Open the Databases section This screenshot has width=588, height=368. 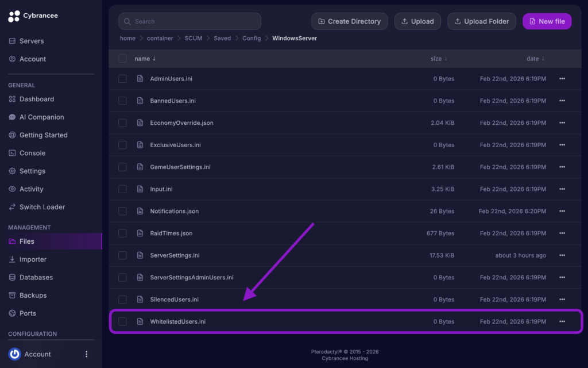click(x=37, y=277)
